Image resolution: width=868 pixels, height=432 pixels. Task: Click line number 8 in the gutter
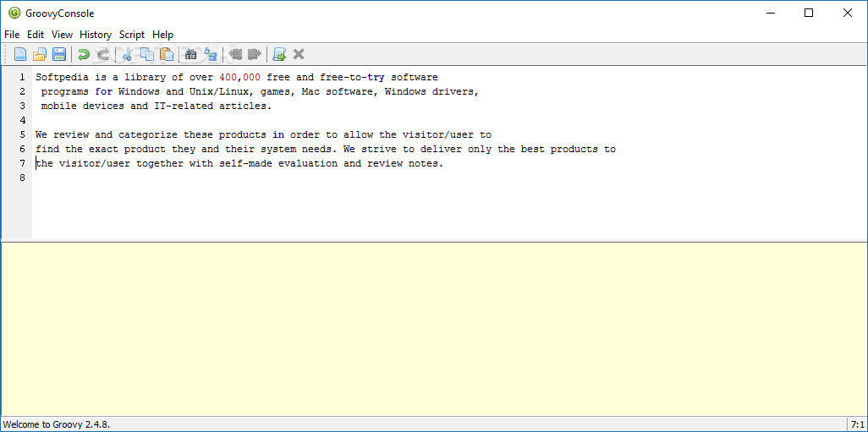pyautogui.click(x=22, y=178)
